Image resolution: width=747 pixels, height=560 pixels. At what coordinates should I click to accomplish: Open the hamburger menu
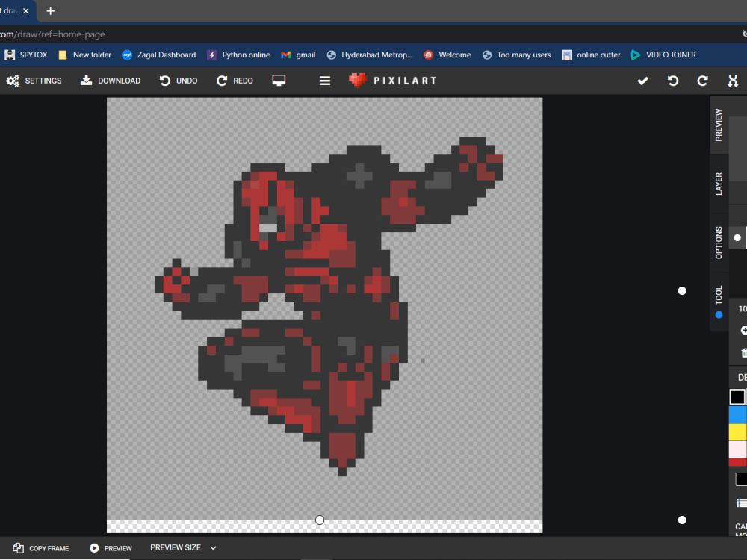325,81
